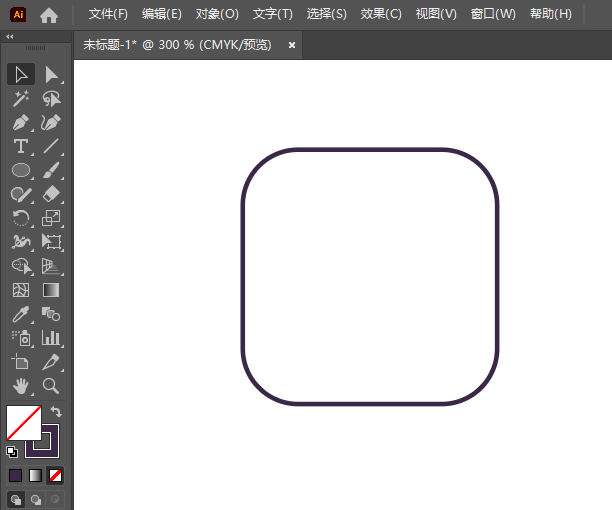Select the Zoom magnifier tool
Screen dimensions: 612x510
(x=51, y=386)
